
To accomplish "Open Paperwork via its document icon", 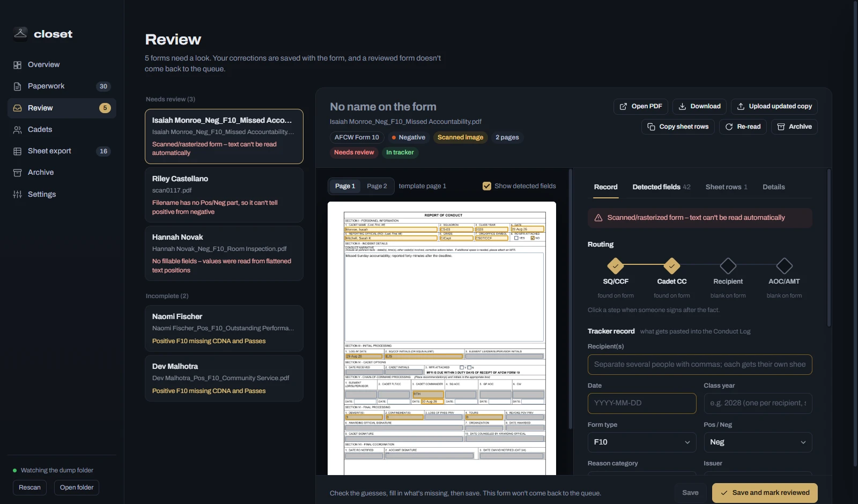I will pyautogui.click(x=17, y=86).
